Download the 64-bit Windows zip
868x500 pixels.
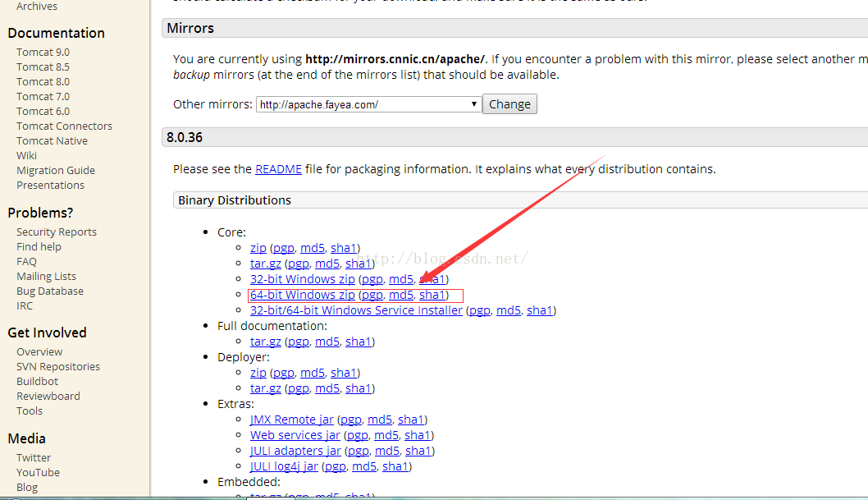tap(302, 295)
